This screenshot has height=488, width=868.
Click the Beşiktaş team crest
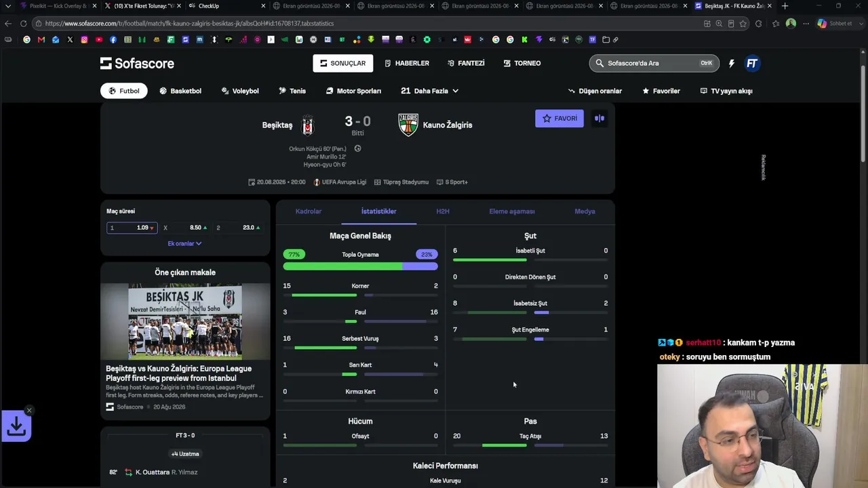[x=308, y=125]
